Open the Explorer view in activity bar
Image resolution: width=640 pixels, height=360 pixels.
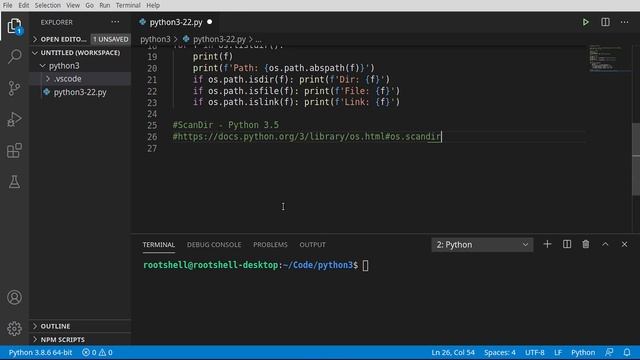tap(14, 27)
